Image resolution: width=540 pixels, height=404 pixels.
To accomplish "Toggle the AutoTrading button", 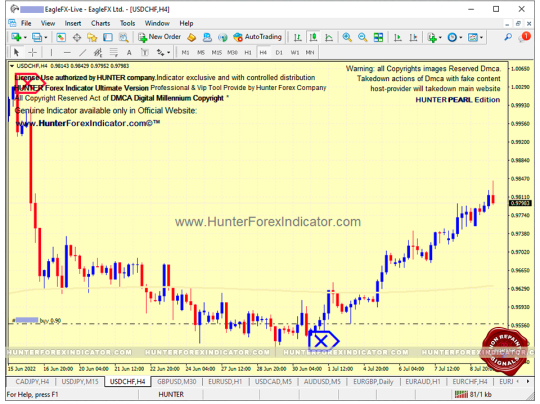I will tap(257, 37).
